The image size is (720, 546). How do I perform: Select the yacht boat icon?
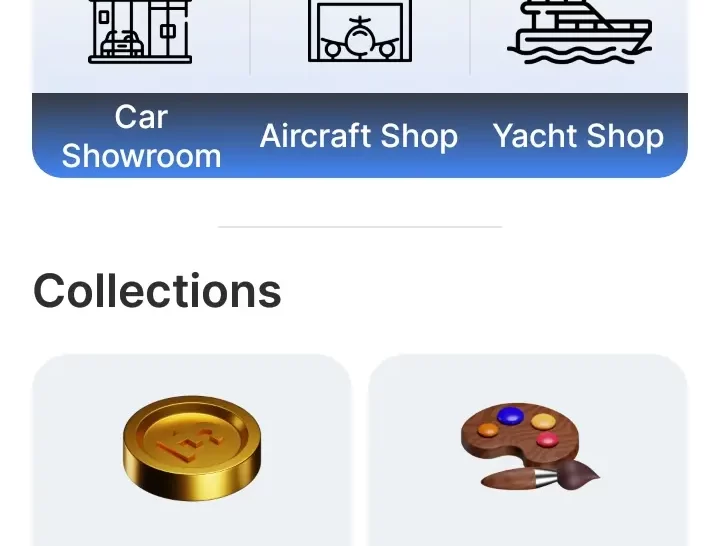579,31
